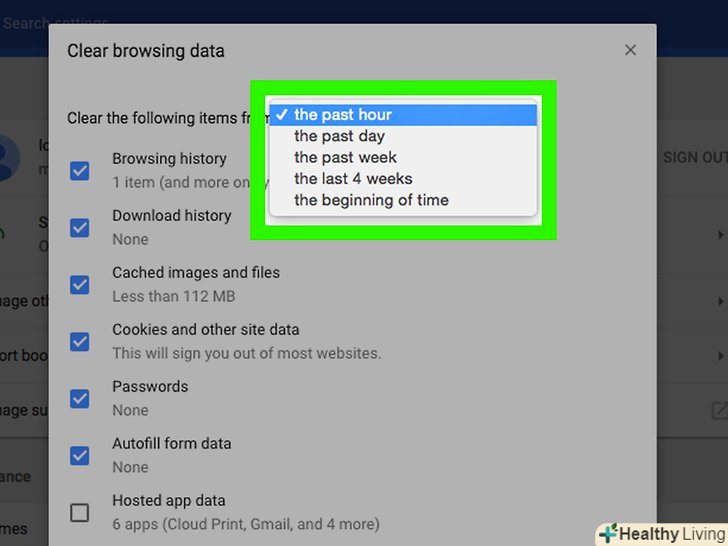728x546 pixels.
Task: Expand the top right arrow chevron
Action: click(x=721, y=235)
